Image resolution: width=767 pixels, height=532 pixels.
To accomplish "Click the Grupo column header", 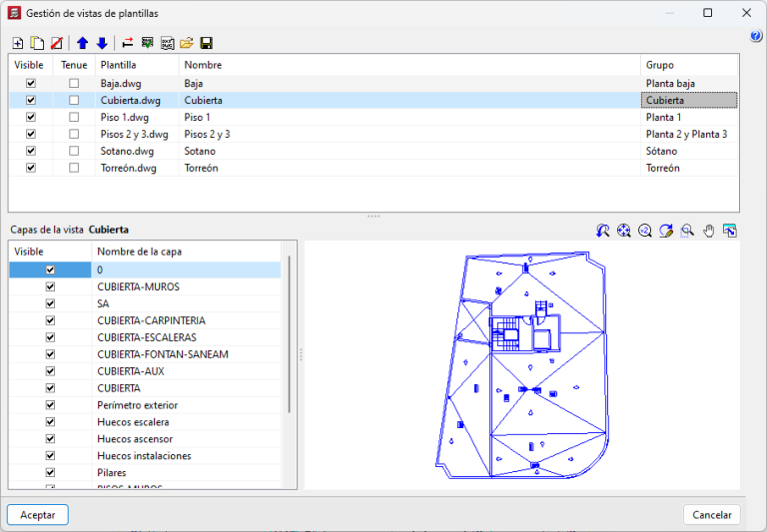I will [x=689, y=65].
